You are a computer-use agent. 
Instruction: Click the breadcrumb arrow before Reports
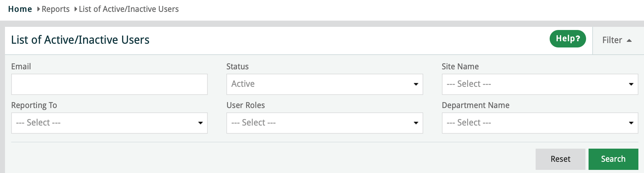coord(39,9)
